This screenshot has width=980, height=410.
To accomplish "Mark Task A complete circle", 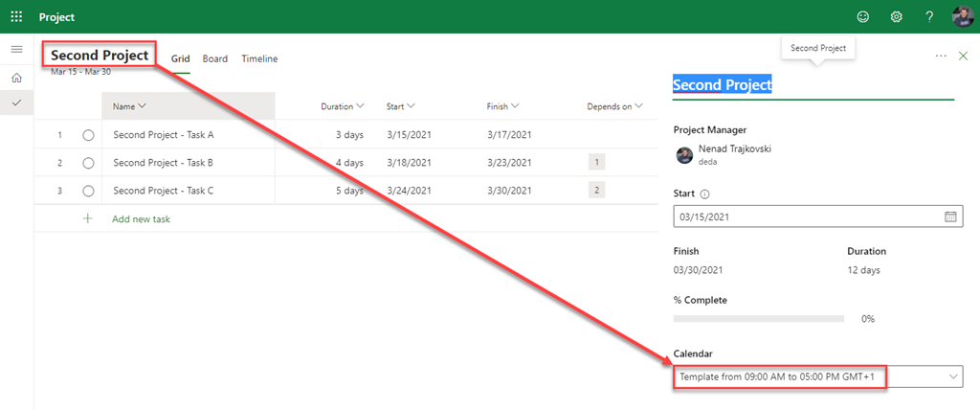I will point(88,135).
